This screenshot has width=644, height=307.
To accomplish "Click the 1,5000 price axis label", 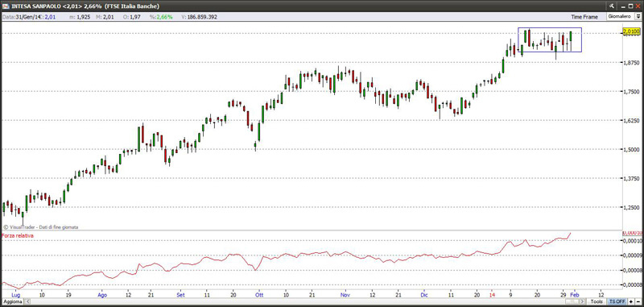I will (631, 150).
